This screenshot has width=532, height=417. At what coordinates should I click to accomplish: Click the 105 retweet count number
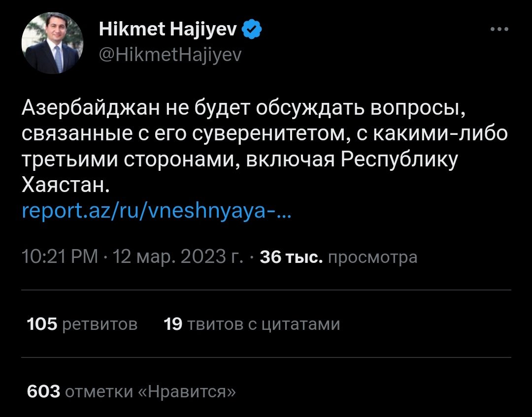click(x=42, y=324)
